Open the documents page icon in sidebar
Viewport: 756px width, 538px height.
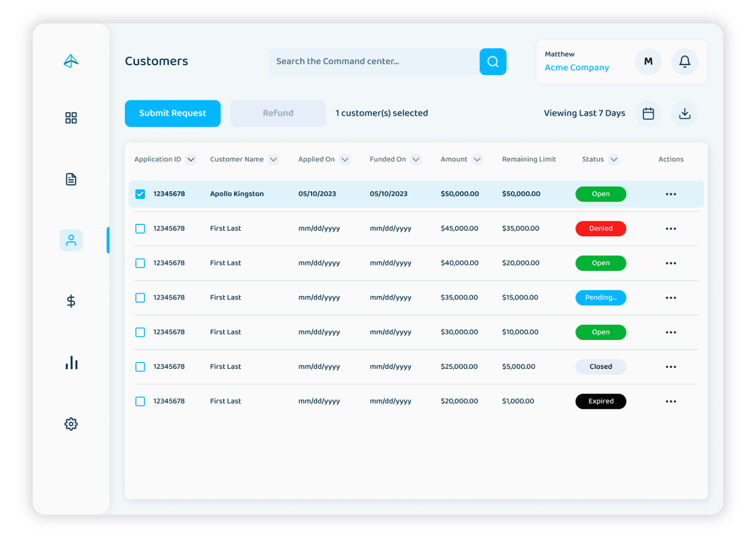click(71, 179)
